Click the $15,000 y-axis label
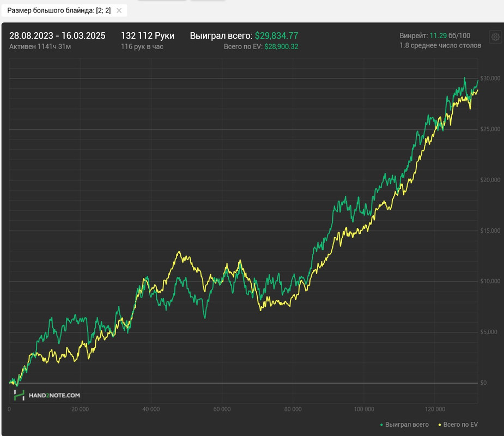The width and height of the screenshot is (504, 436). click(x=490, y=231)
